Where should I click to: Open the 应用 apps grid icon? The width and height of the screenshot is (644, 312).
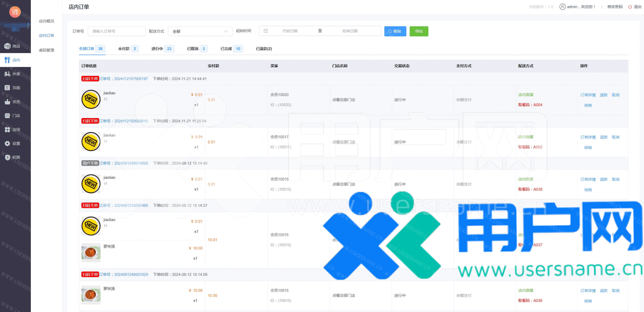(7, 130)
